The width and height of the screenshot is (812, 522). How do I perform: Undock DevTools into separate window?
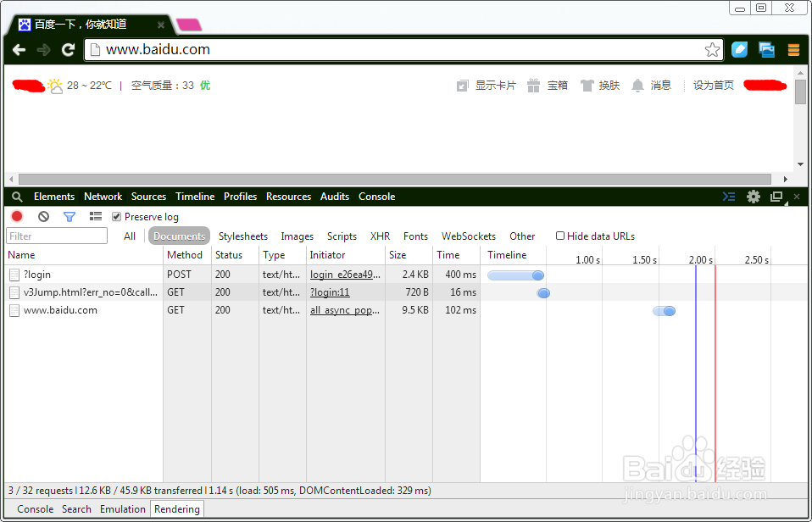776,197
